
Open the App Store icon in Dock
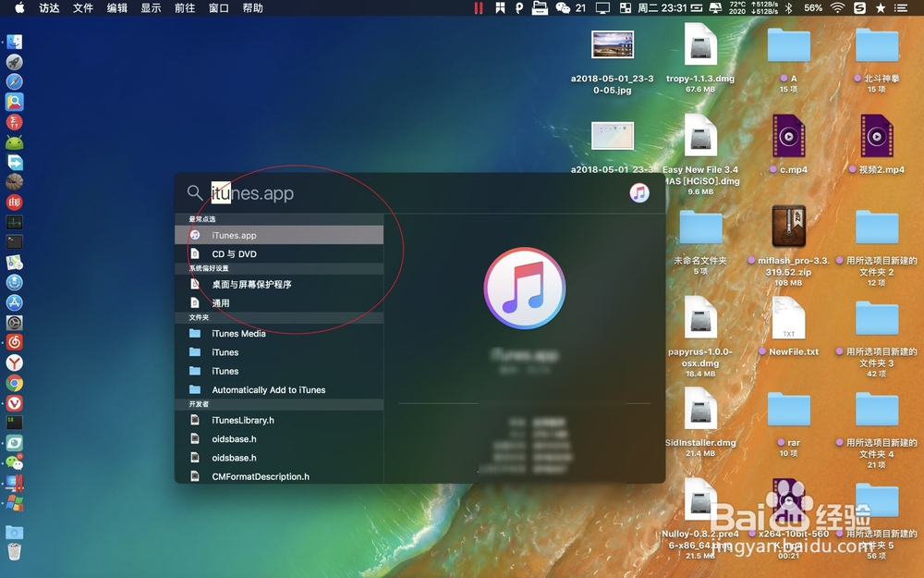(15, 302)
